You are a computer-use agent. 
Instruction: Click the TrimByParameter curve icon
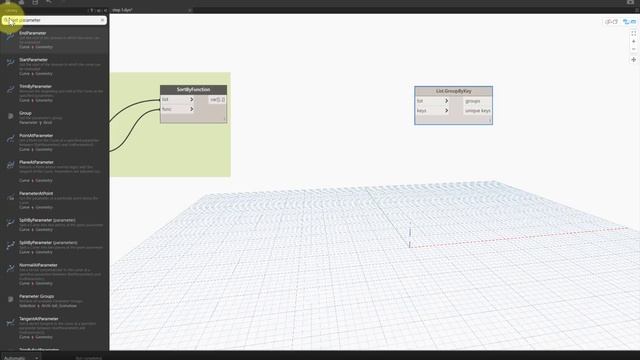coord(10,89)
